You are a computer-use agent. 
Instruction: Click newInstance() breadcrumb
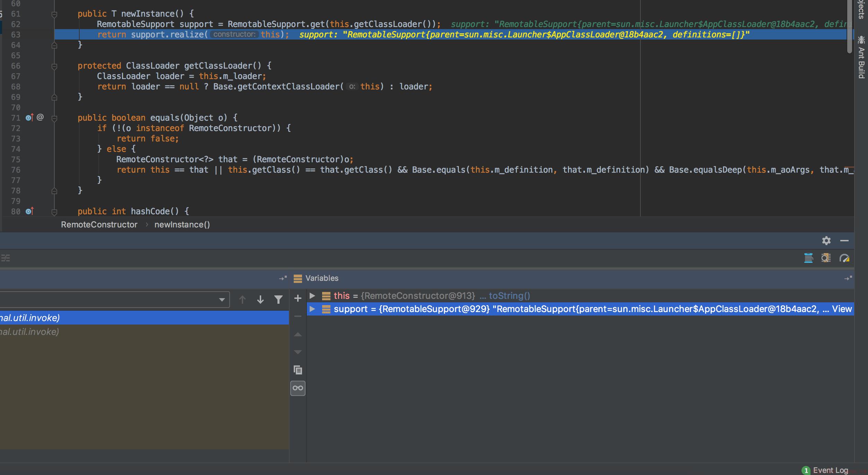(x=182, y=225)
